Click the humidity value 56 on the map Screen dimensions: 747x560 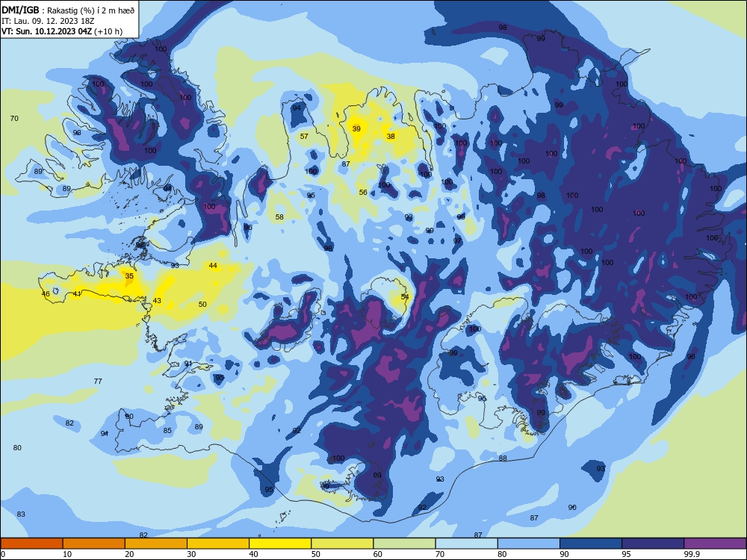pyautogui.click(x=363, y=193)
